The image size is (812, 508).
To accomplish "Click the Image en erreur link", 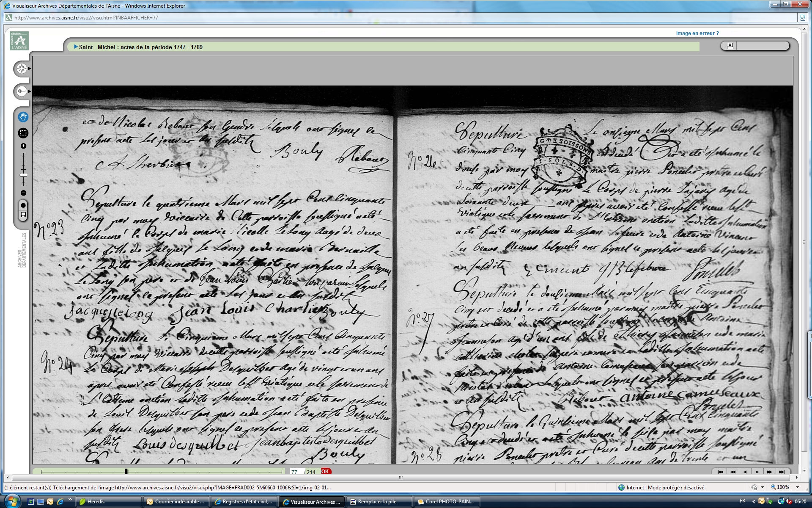I will (697, 33).
